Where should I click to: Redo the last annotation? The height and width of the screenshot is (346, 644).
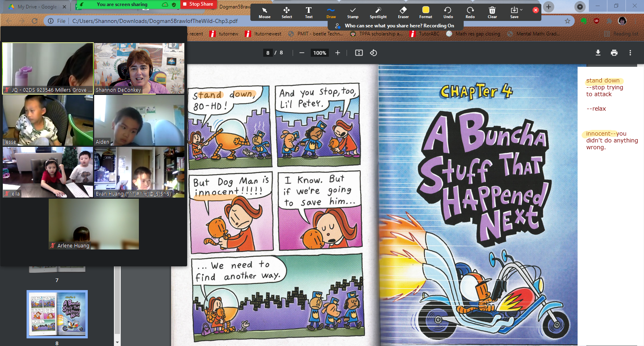pyautogui.click(x=470, y=12)
